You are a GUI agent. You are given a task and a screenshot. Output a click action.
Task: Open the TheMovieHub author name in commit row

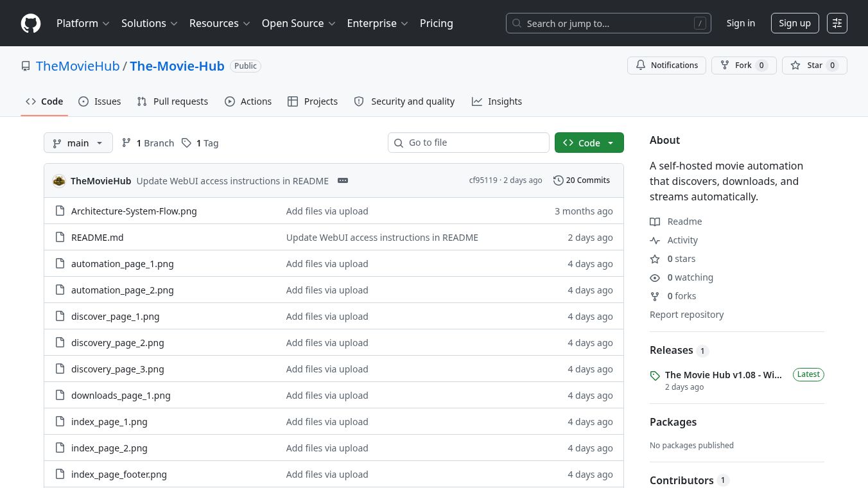(101, 181)
